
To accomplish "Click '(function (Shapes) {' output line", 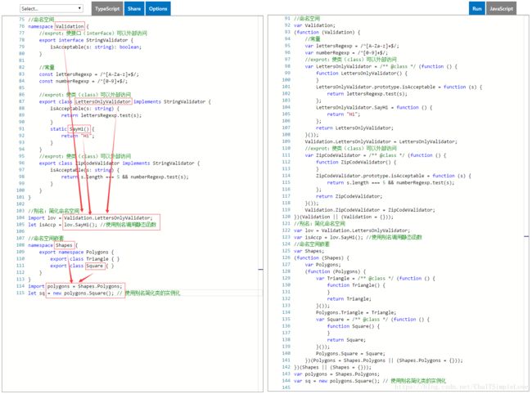I will 322,257.
